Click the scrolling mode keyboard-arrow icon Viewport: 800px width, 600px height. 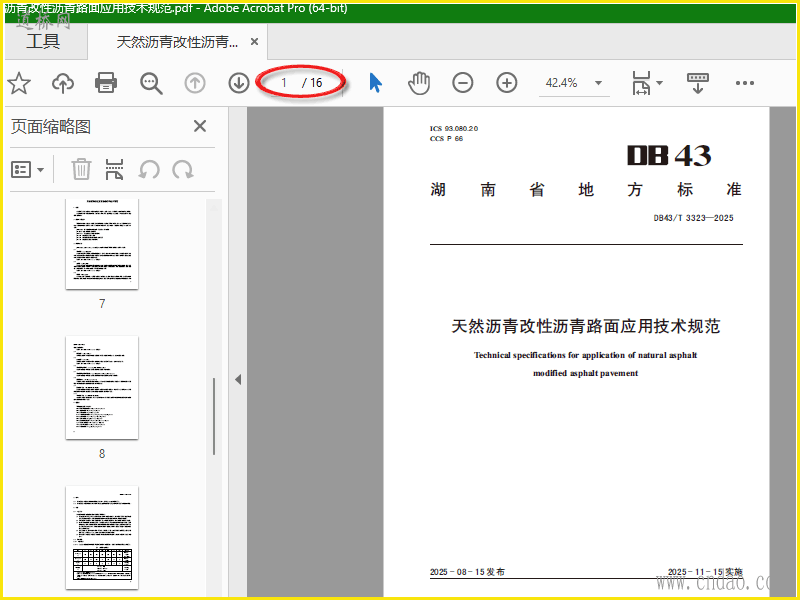tap(698, 83)
